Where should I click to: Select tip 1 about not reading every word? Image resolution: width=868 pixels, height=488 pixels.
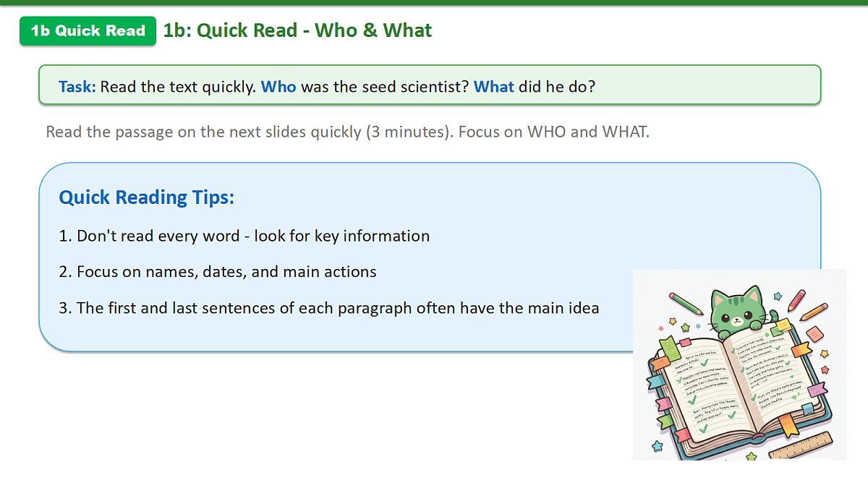coord(244,236)
